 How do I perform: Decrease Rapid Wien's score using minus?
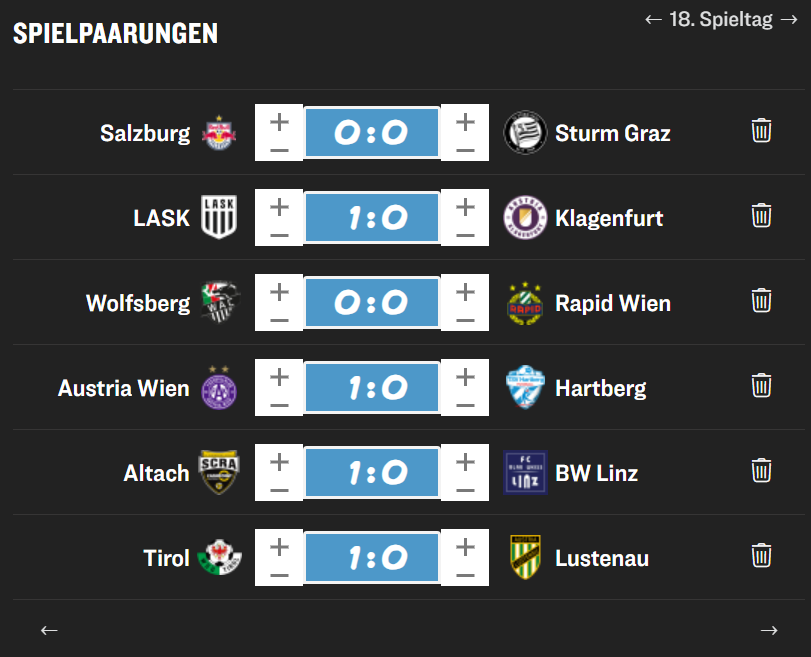pyautogui.click(x=465, y=320)
